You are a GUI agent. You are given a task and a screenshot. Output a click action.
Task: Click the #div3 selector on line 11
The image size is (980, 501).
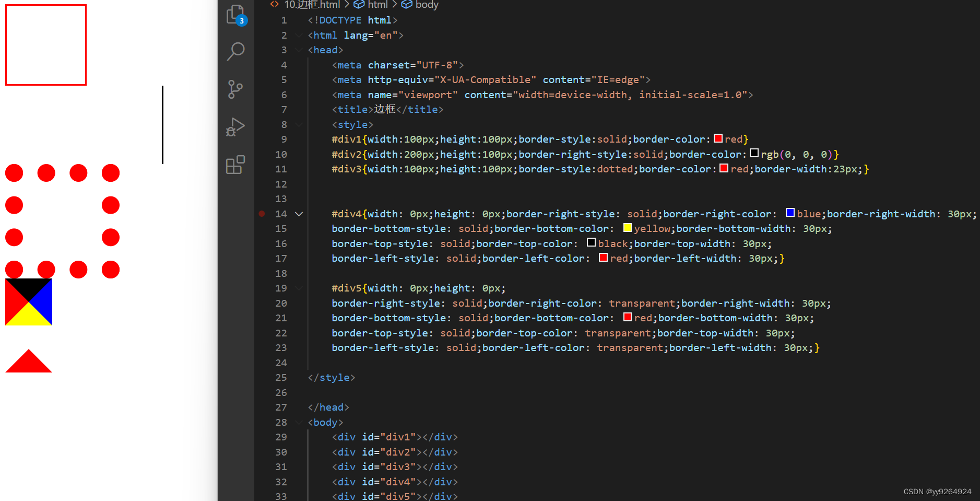click(347, 169)
